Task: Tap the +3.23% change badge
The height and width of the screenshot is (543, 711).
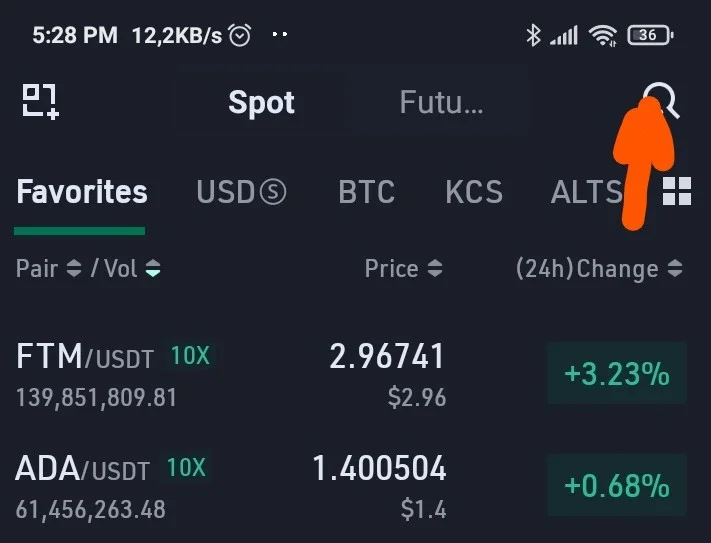Action: click(617, 373)
